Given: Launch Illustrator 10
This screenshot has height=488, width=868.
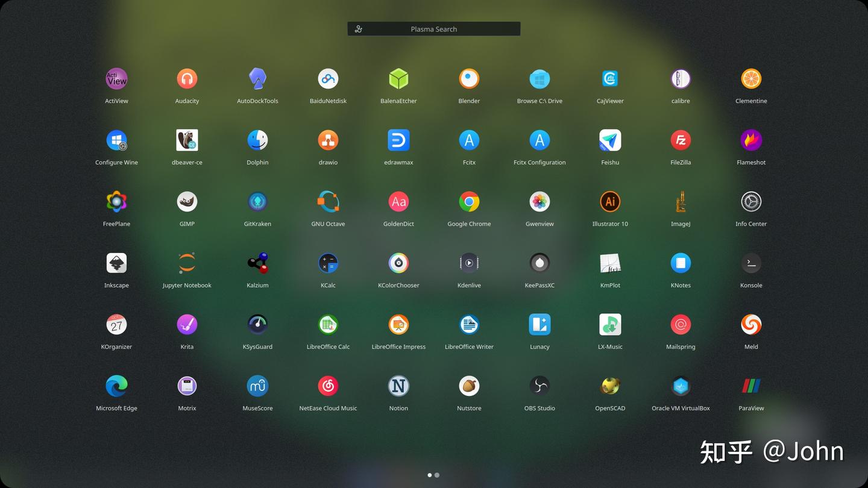Looking at the screenshot, I should tap(610, 202).
